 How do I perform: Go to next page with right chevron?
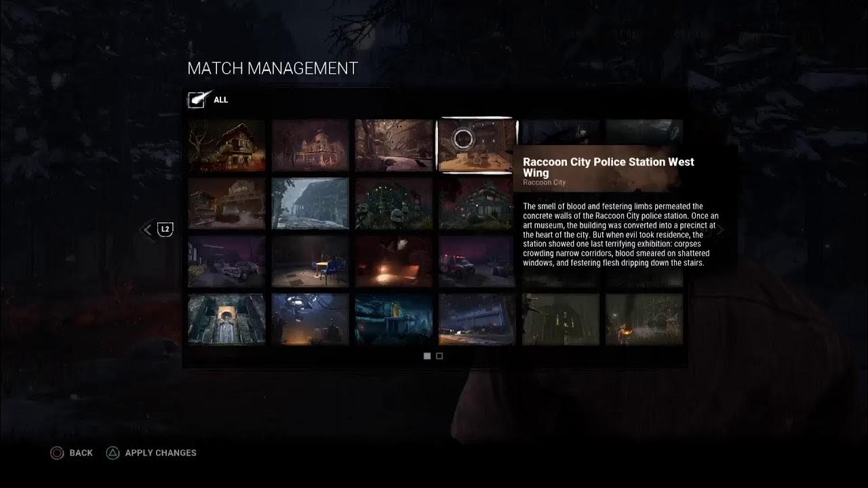720,230
